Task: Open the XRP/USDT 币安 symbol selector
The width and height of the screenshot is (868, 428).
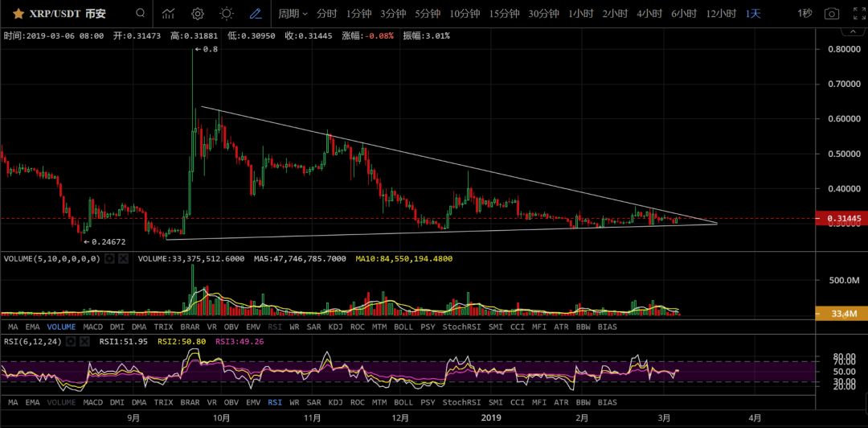Action: (x=67, y=14)
